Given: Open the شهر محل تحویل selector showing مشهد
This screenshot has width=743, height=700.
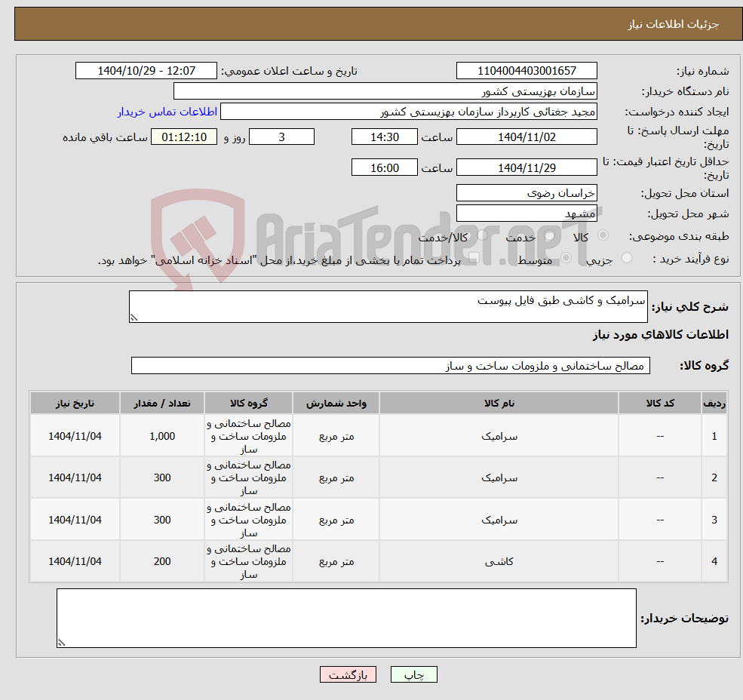Looking at the screenshot, I should tap(527, 213).
